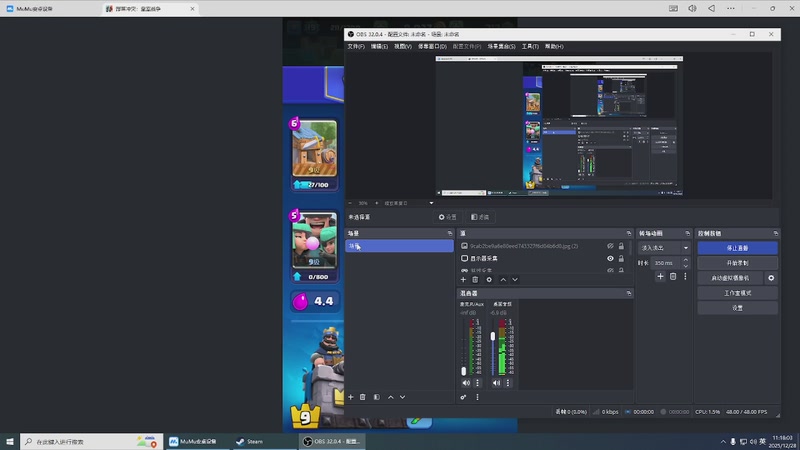This screenshot has width=800, height=450.
Task: Zoom out preview with minus icon
Action: click(350, 203)
